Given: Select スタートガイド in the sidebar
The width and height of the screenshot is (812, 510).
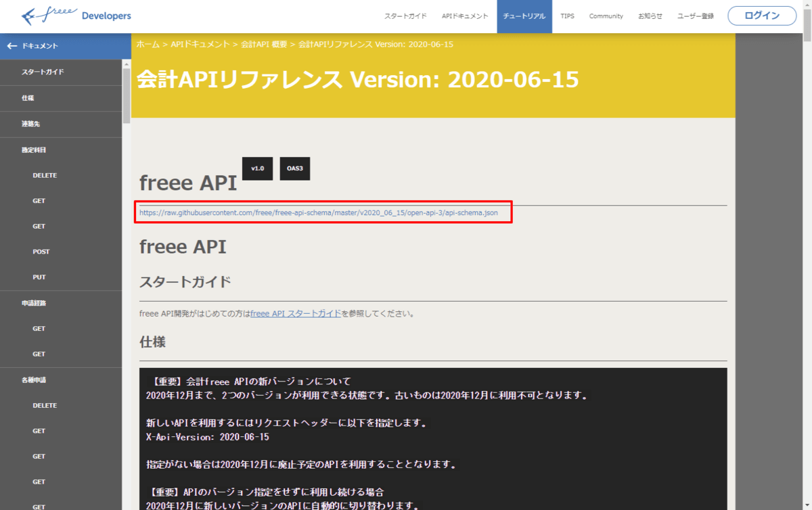Looking at the screenshot, I should [61, 72].
